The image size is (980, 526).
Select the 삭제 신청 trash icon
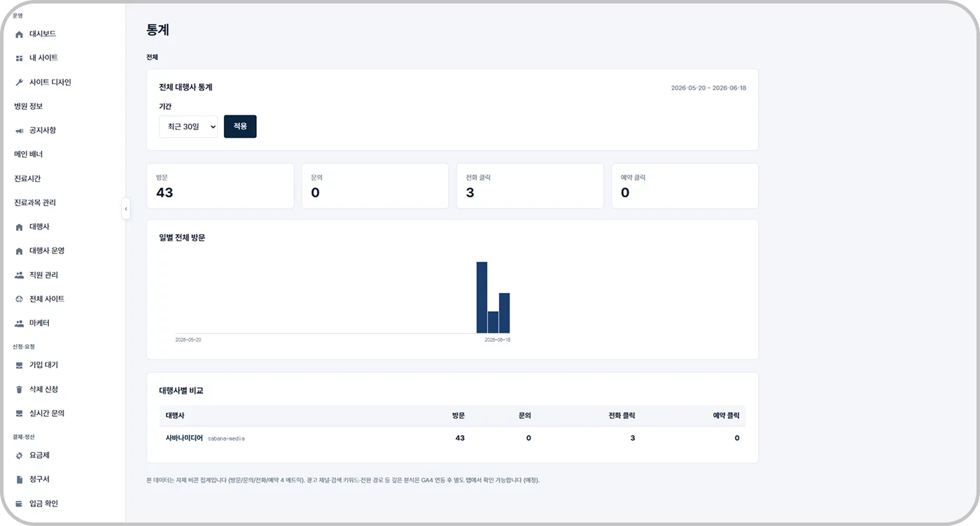pyautogui.click(x=19, y=390)
